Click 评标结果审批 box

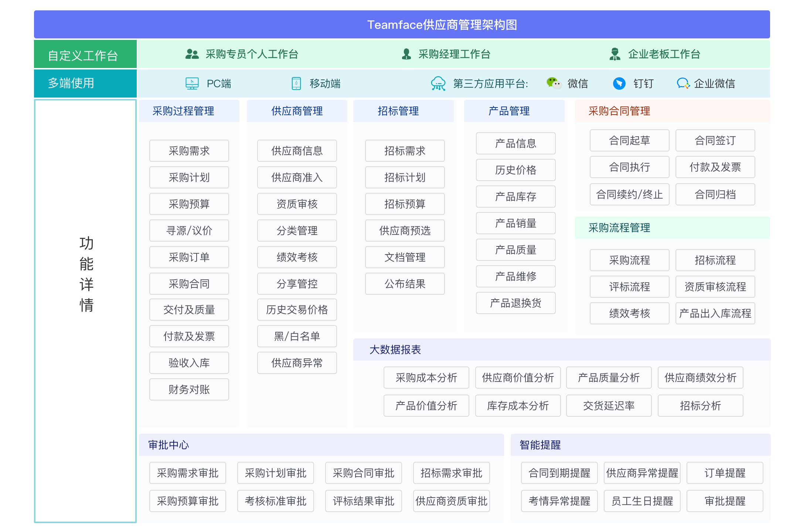(364, 501)
